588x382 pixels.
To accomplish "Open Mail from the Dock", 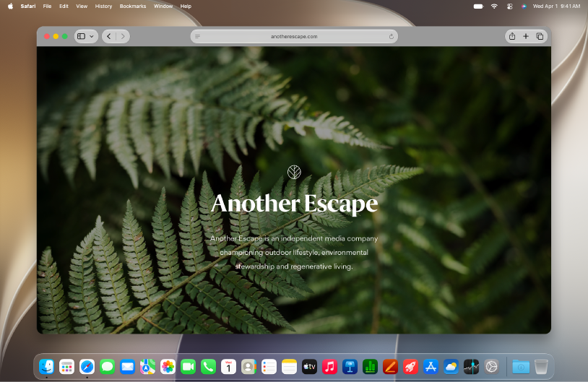I will coord(128,367).
